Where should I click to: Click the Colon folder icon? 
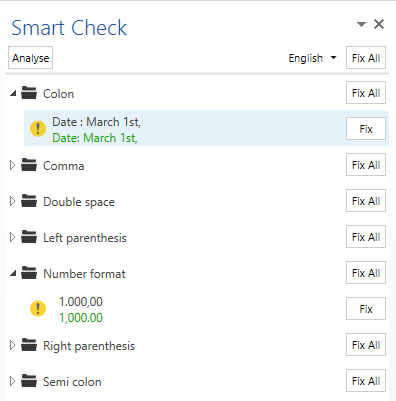(29, 93)
